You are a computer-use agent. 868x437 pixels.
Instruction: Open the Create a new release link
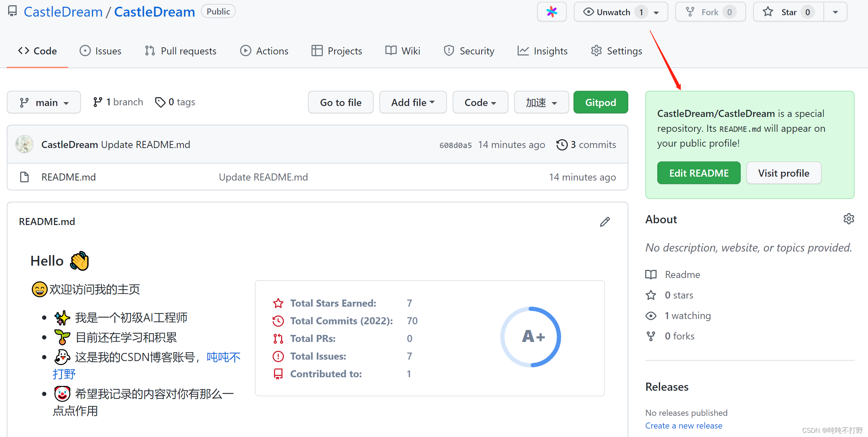(683, 426)
